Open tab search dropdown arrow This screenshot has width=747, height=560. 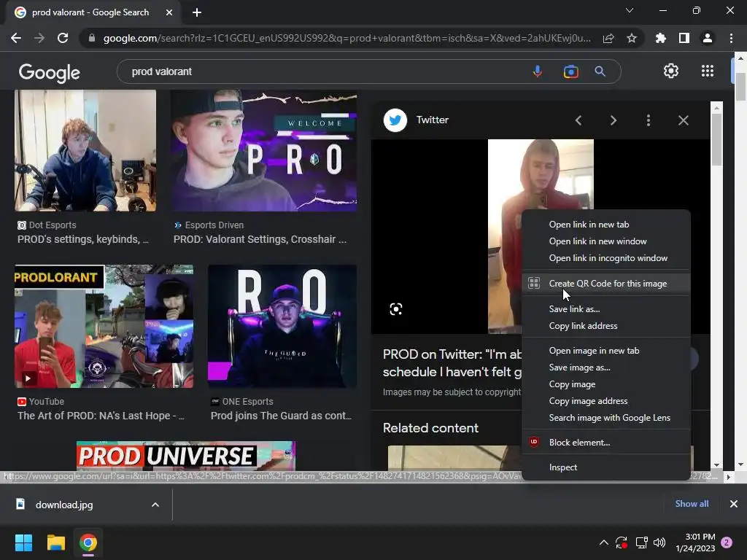(x=630, y=10)
